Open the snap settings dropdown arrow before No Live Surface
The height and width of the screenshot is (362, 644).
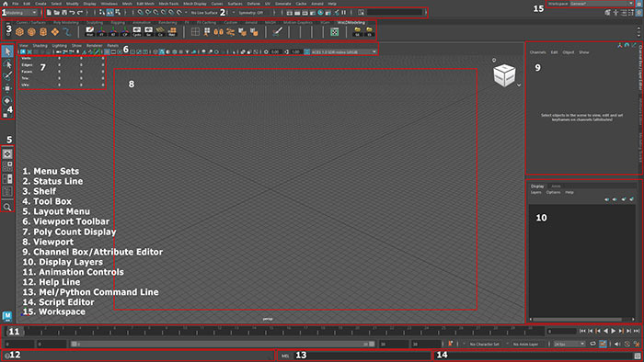[186, 13]
